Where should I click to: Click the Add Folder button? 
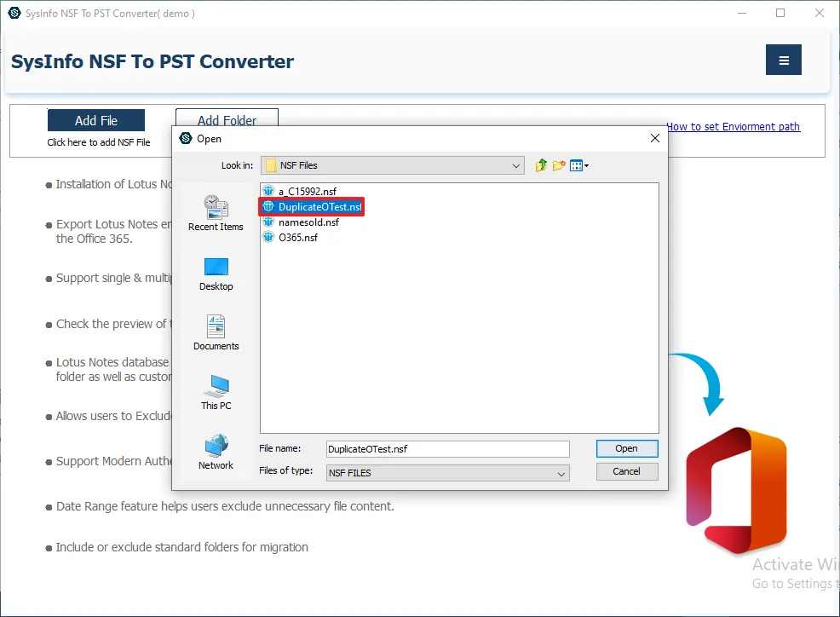point(227,118)
